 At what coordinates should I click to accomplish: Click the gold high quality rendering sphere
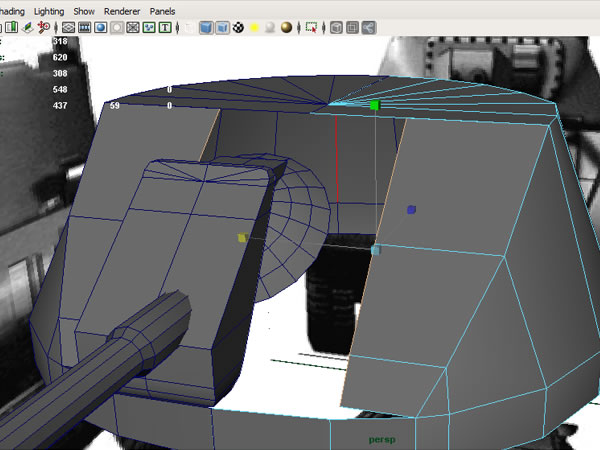(286, 28)
